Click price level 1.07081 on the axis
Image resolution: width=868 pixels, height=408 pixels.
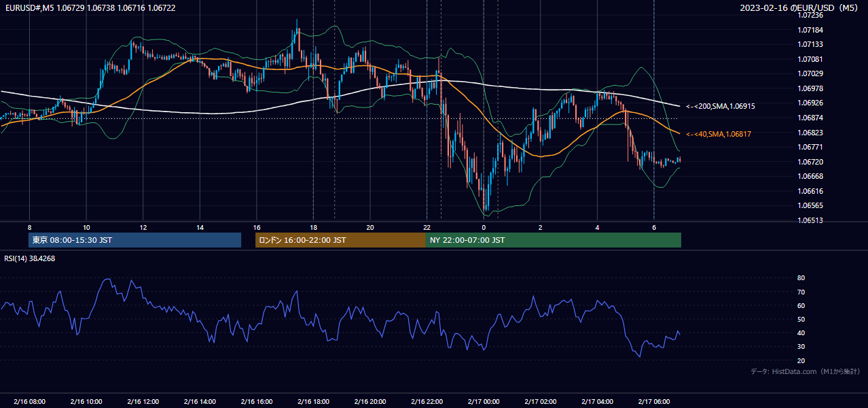pyautogui.click(x=810, y=59)
